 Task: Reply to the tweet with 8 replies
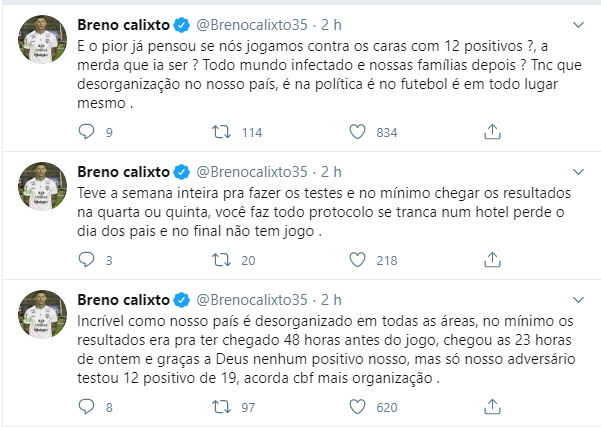click(x=85, y=407)
